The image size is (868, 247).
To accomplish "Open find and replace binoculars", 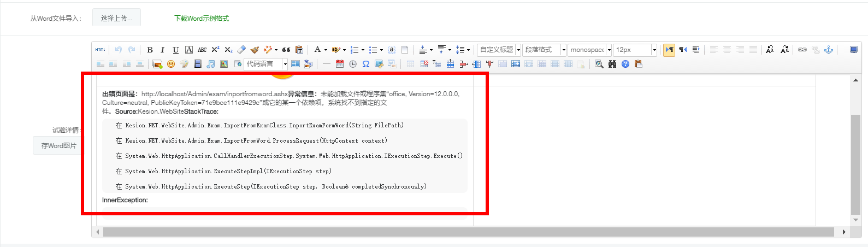I will [612, 64].
